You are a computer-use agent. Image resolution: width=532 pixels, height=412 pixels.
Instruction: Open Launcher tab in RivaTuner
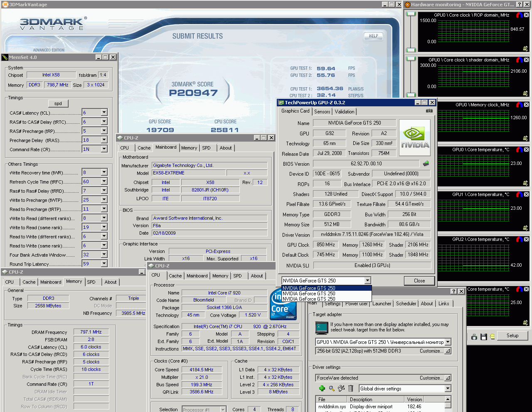[x=382, y=304]
